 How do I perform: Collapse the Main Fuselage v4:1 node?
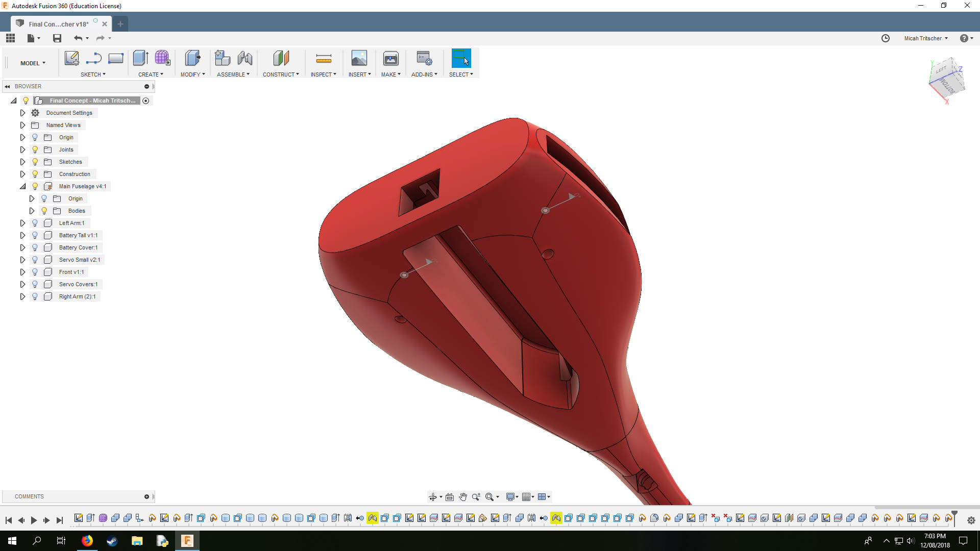22,186
